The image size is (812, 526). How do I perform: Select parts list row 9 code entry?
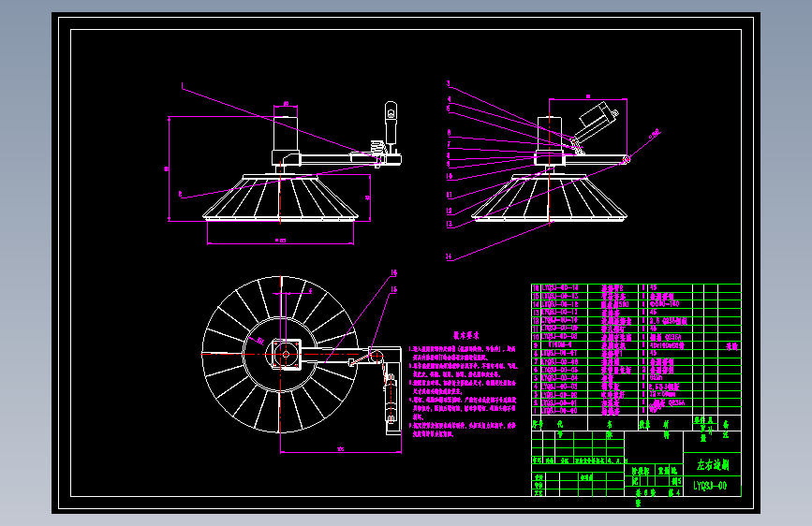(560, 344)
